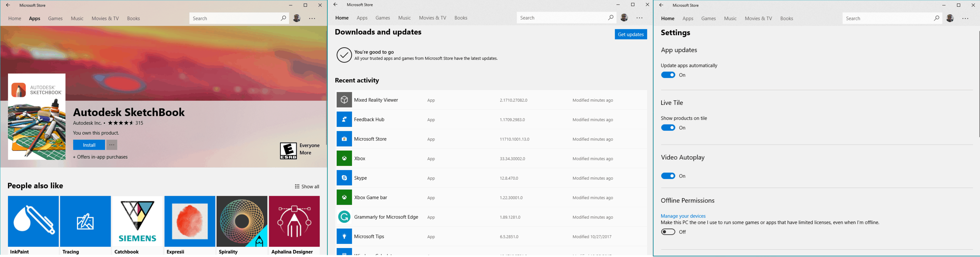980x257 pixels.
Task: Click the Microsoft Tips app icon
Action: [x=344, y=237]
